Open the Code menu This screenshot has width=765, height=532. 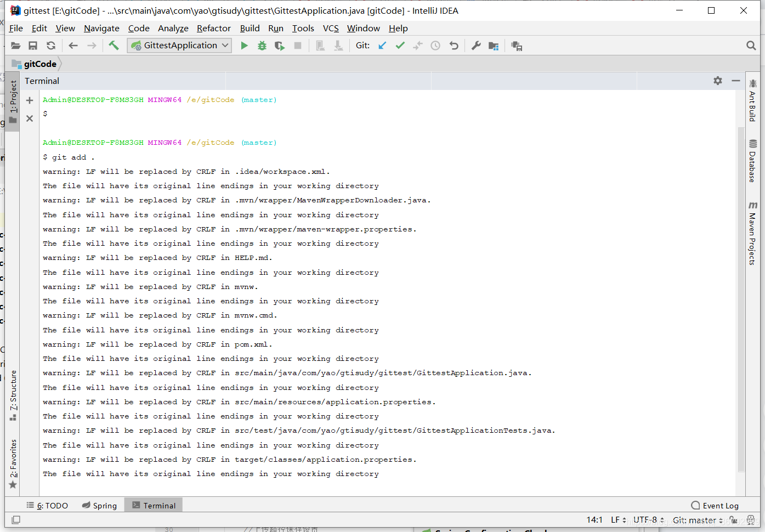[x=139, y=29]
